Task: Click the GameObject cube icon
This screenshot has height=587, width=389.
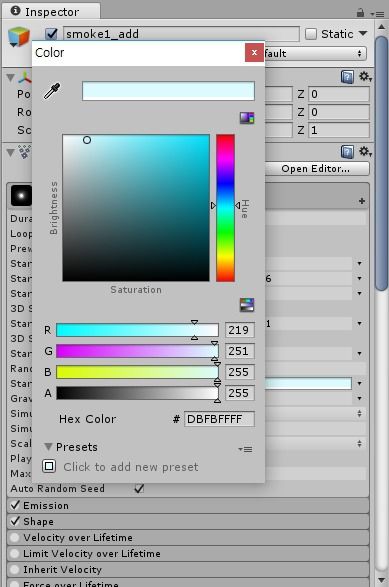Action: coord(19,37)
